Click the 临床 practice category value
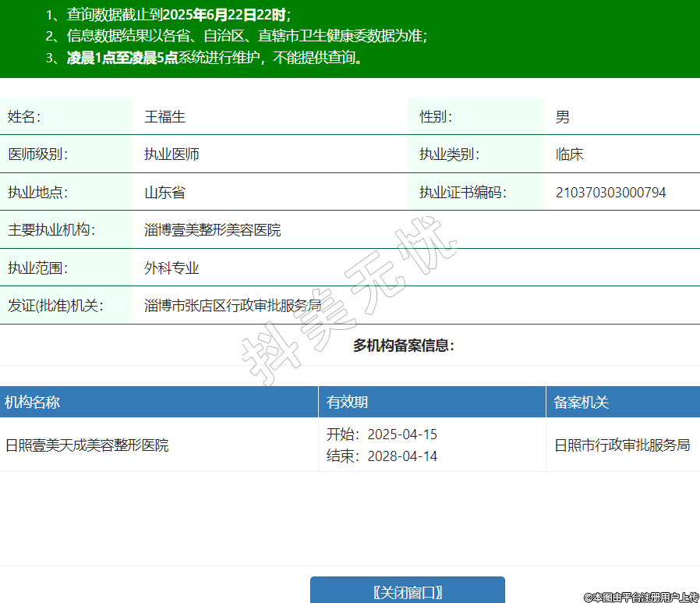Screen dimensions: 700x603 click(569, 154)
